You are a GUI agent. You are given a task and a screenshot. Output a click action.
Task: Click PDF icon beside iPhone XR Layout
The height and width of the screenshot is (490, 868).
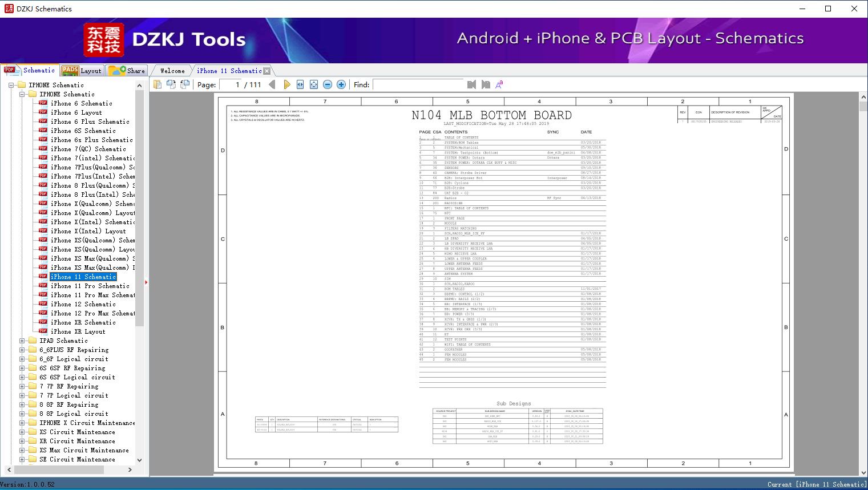[x=43, y=331]
